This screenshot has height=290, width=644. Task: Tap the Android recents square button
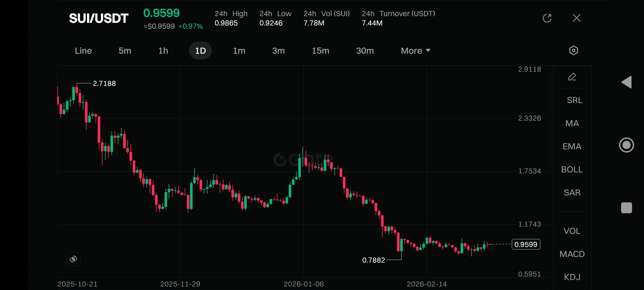point(626,208)
